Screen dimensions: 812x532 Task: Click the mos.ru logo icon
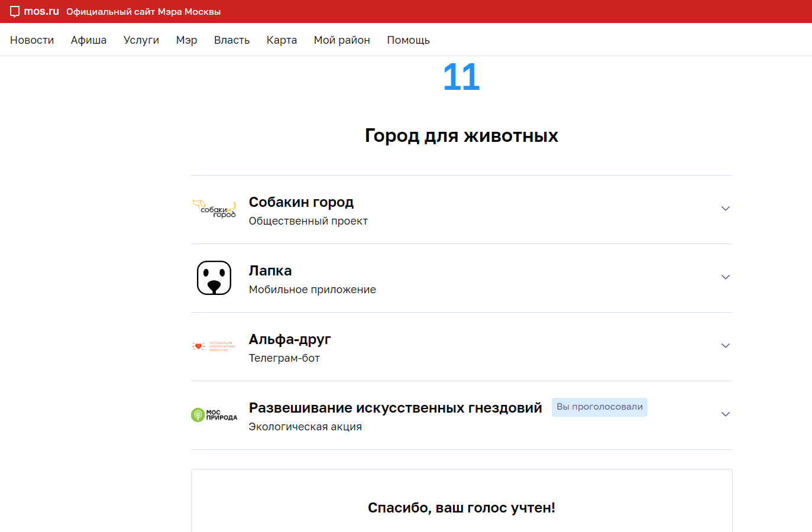[x=15, y=12]
